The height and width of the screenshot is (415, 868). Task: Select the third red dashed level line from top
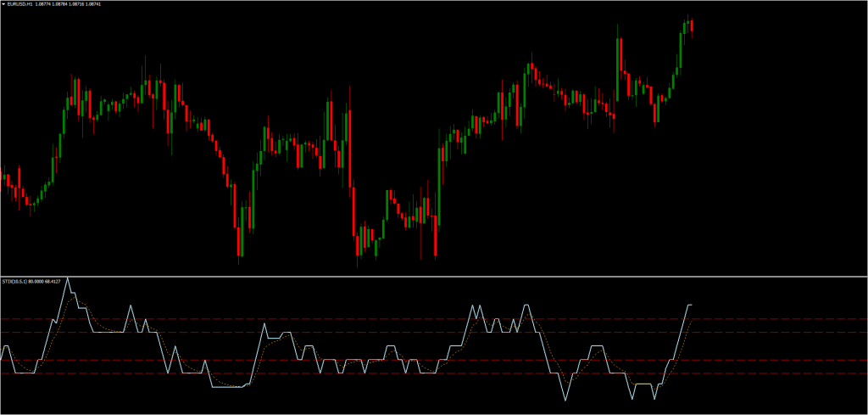pos(424,361)
